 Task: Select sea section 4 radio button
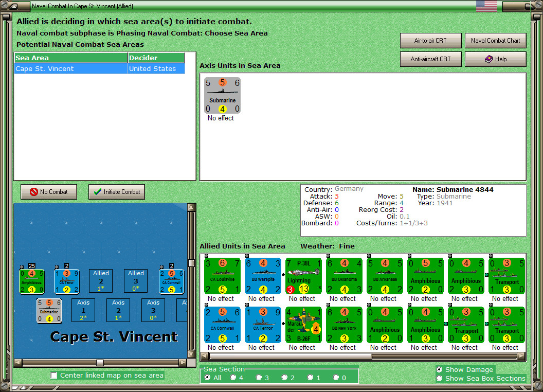click(x=233, y=378)
